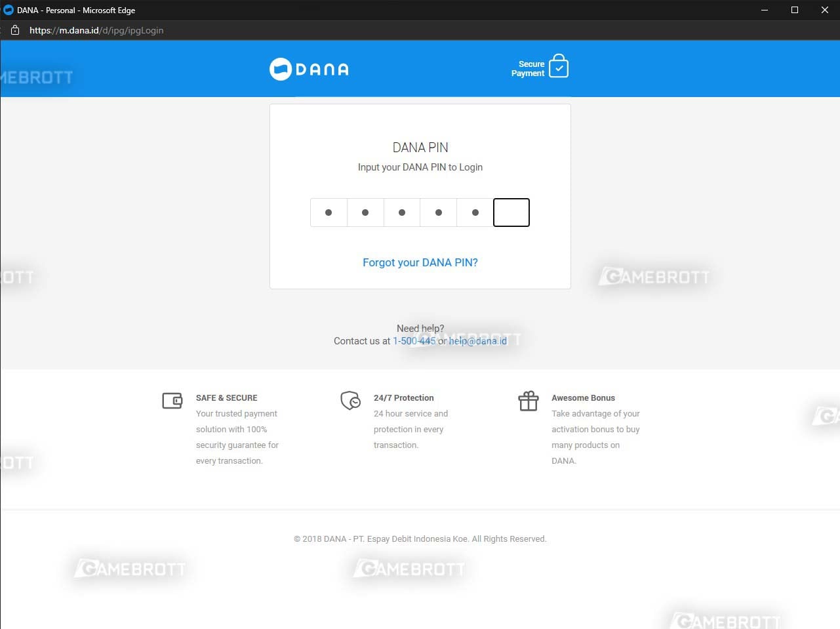The image size is (840, 629).
Task: Click the Awesome Bonus gift icon
Action: coord(528,401)
